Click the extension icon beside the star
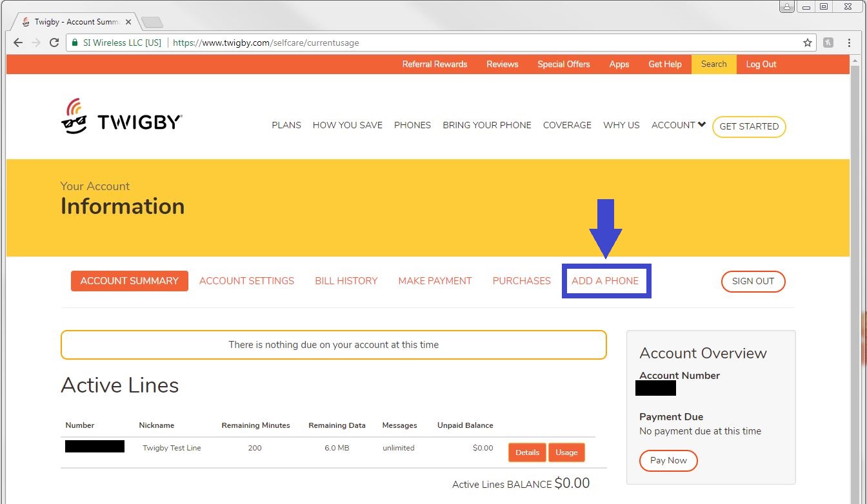 (x=828, y=43)
